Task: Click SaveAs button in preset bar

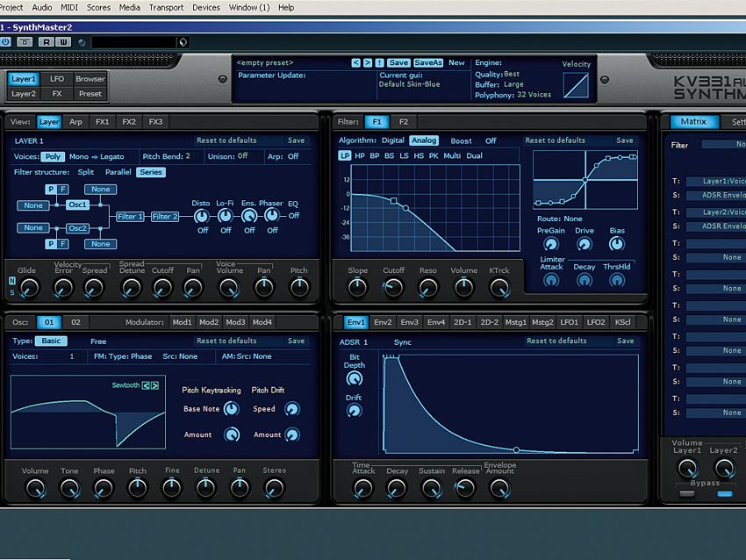Action: 427,63
